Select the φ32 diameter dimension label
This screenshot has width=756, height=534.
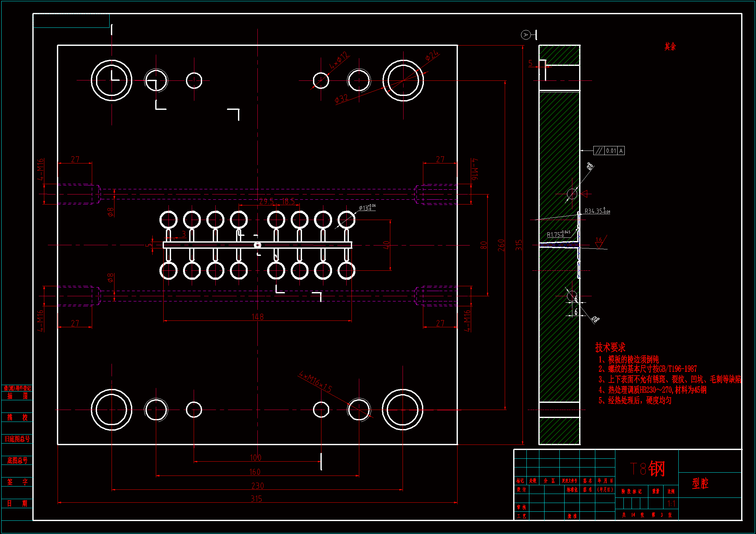point(341,99)
